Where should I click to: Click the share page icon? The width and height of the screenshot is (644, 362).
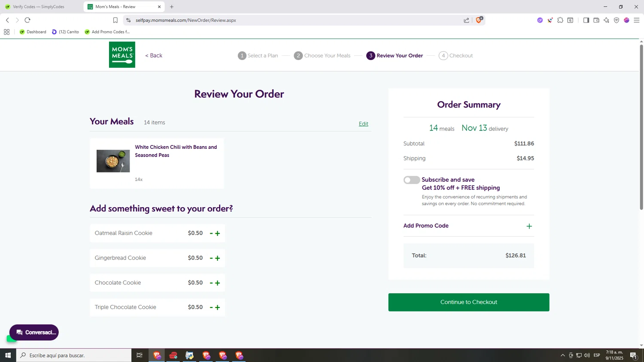point(466,20)
